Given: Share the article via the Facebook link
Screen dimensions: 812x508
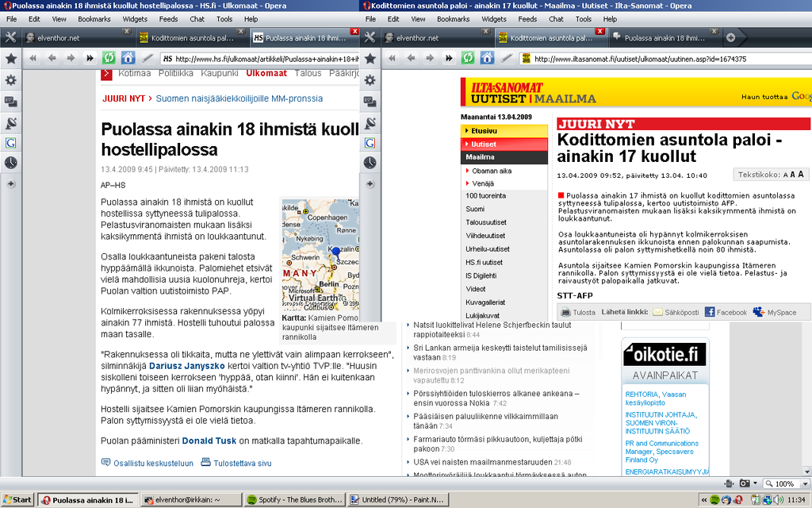Looking at the screenshot, I should click(726, 312).
